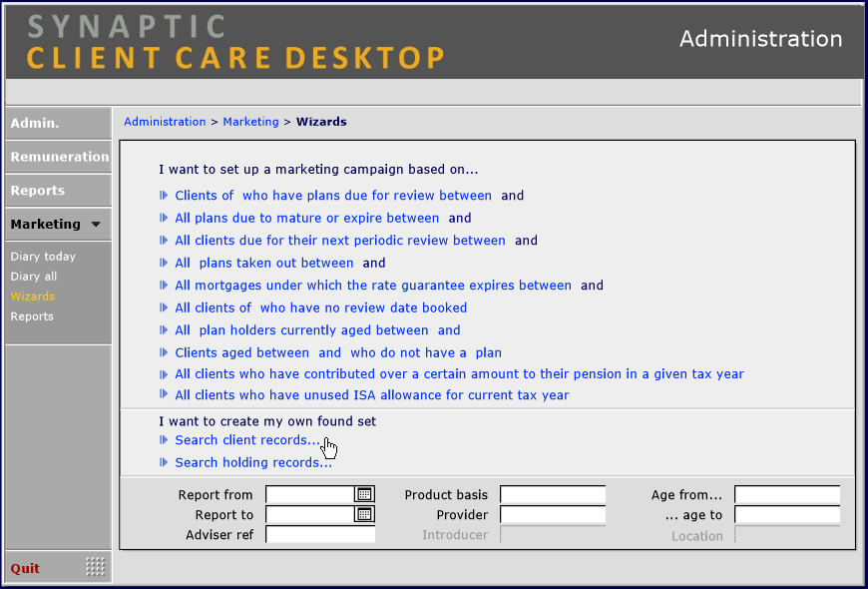Focus the Report from date field
This screenshot has width=868, height=589.
tap(310, 494)
